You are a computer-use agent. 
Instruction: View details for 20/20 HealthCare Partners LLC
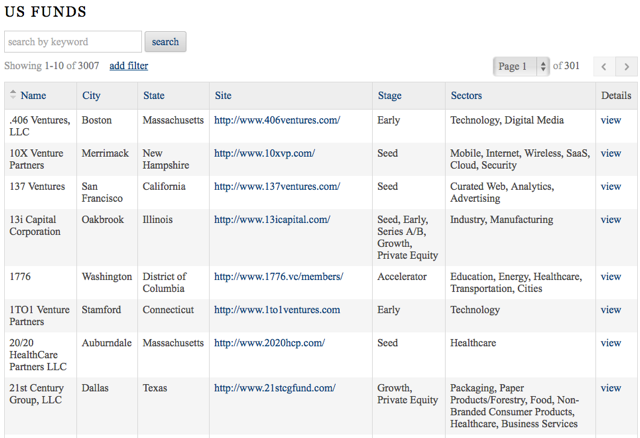611,342
